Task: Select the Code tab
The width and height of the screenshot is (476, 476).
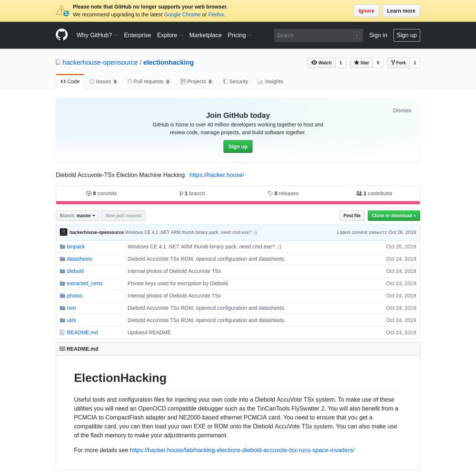Action: (x=70, y=82)
